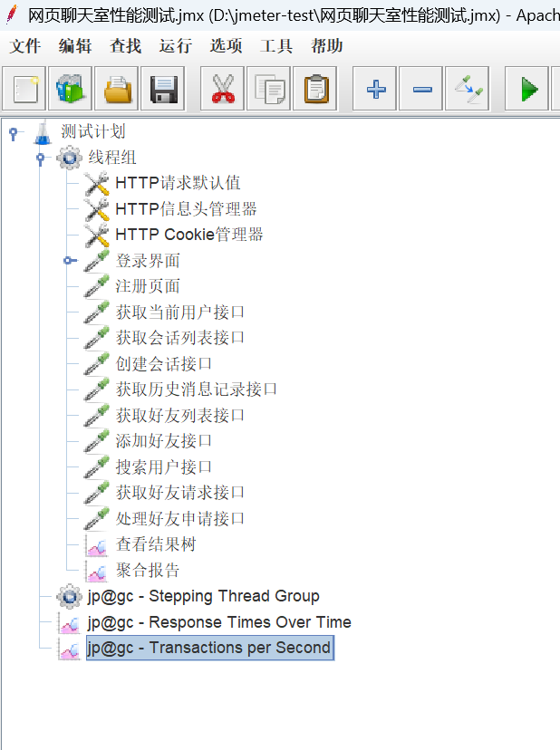Open the 编辑 menu

[x=75, y=46]
